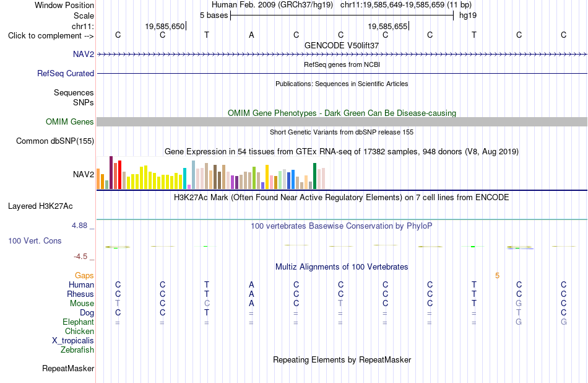The image size is (588, 383).
Task: Open the RefSeq Curated track label
Action: pos(65,73)
